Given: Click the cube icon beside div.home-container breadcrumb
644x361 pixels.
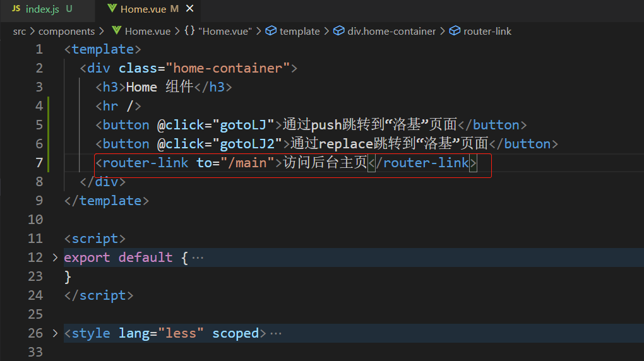Looking at the screenshot, I should point(338,31).
